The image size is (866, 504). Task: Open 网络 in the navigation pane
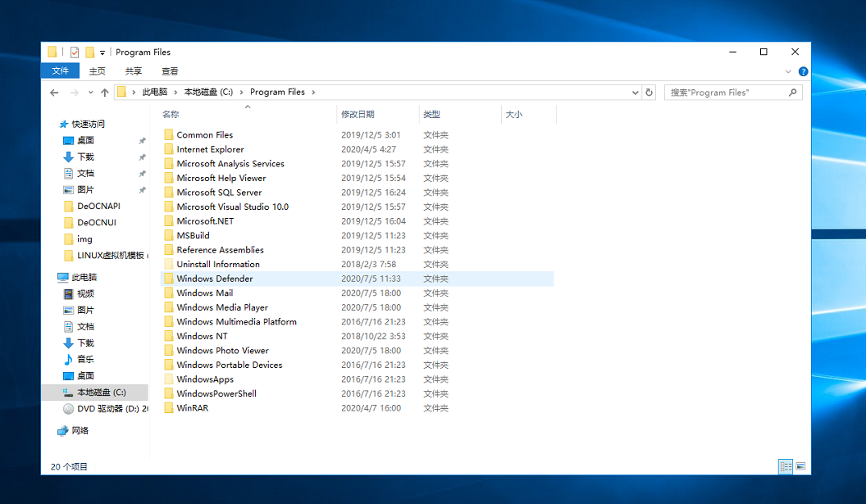(x=80, y=430)
